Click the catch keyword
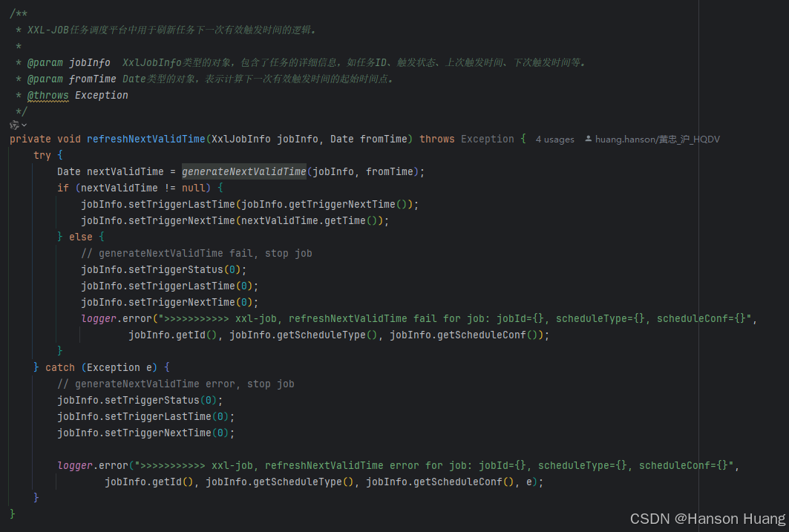 [x=60, y=367]
